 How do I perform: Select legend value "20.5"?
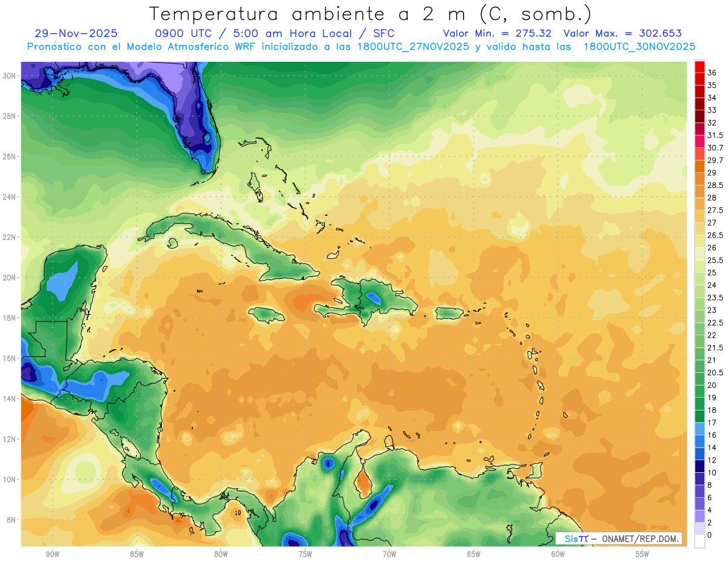pyautogui.click(x=715, y=372)
